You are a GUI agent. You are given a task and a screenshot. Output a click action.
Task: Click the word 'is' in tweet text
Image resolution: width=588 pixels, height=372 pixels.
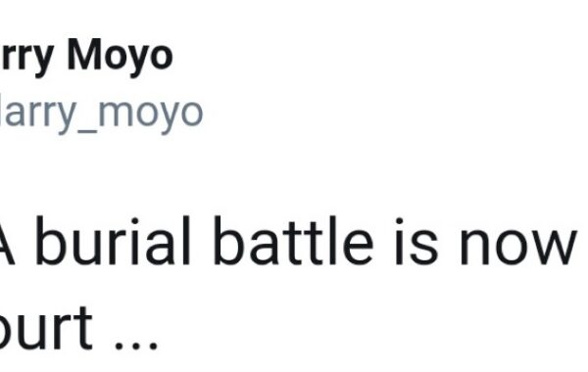point(416,241)
